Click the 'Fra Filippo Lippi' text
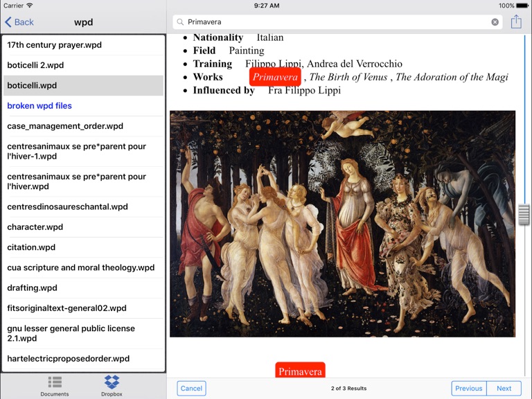Screen dimensions: 532x399 304,90
